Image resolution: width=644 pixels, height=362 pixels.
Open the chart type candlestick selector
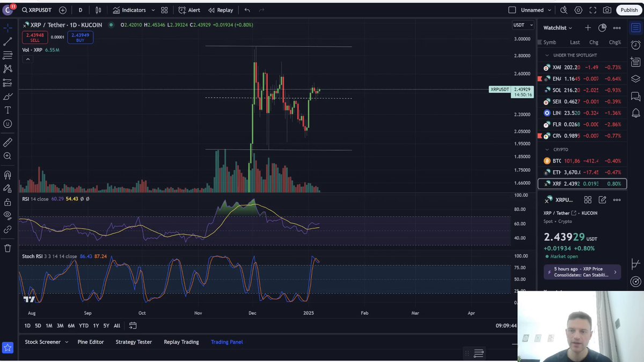98,10
